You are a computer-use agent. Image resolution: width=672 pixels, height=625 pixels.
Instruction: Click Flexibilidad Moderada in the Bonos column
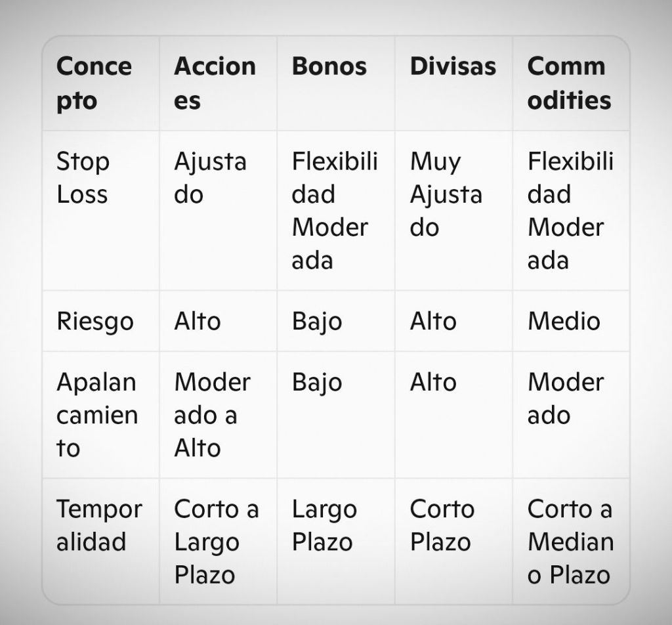coord(335,211)
